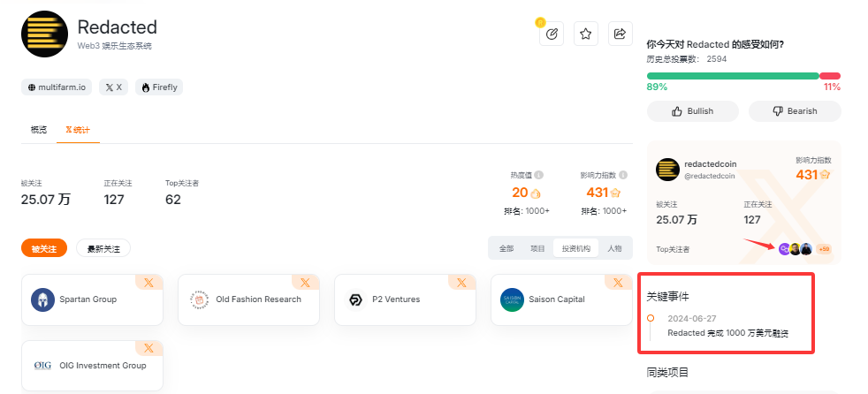
Task: Click the edit pencil icon button
Action: 552,34
